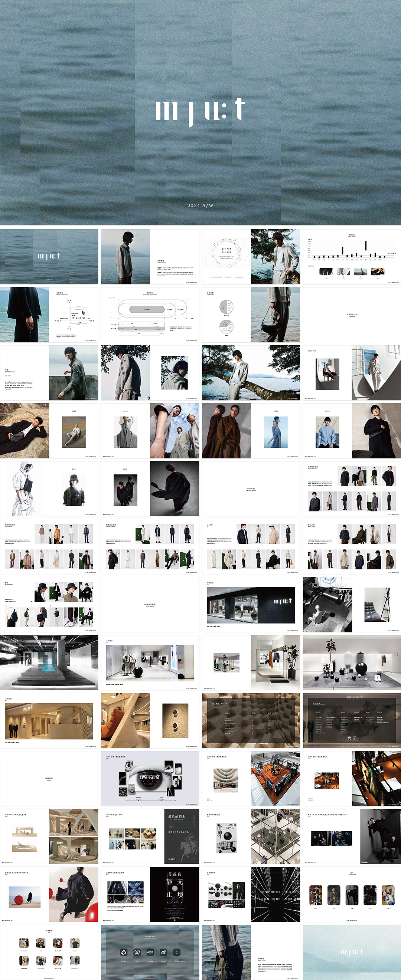Click the man in white hooded jacket photo

[x=25, y=489]
